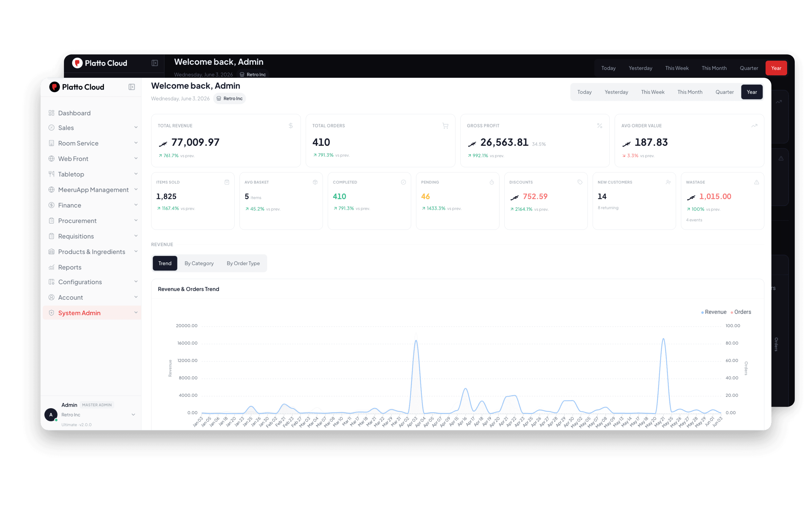The width and height of the screenshot is (812, 508).
Task: Open the Retro Inc account switcher chevron
Action: (133, 415)
